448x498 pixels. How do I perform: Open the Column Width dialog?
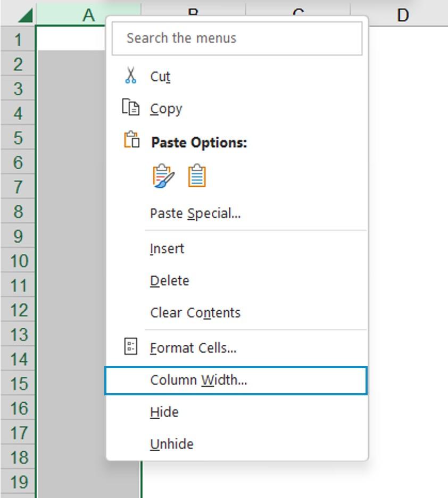(236, 380)
